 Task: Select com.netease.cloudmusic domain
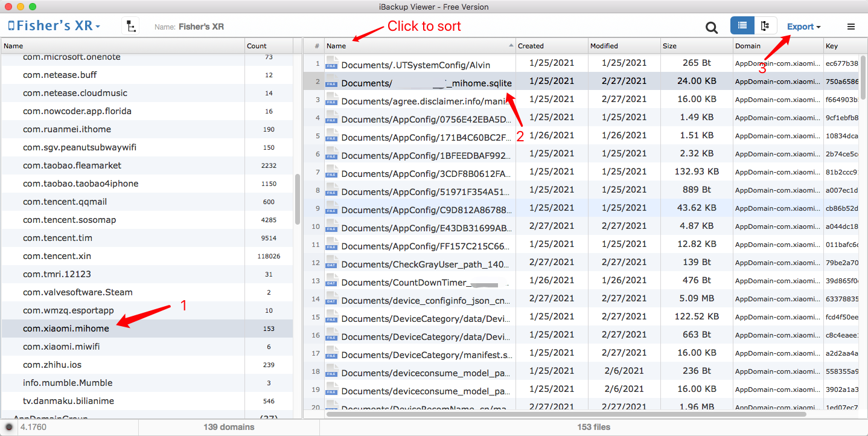[147, 93]
